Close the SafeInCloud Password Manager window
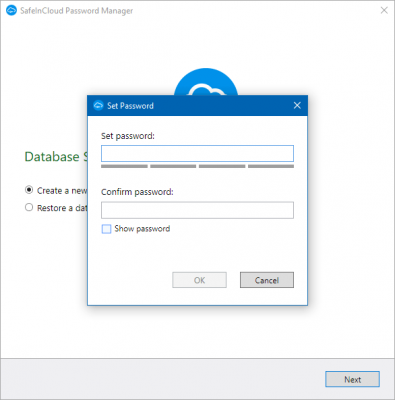 click(x=384, y=10)
